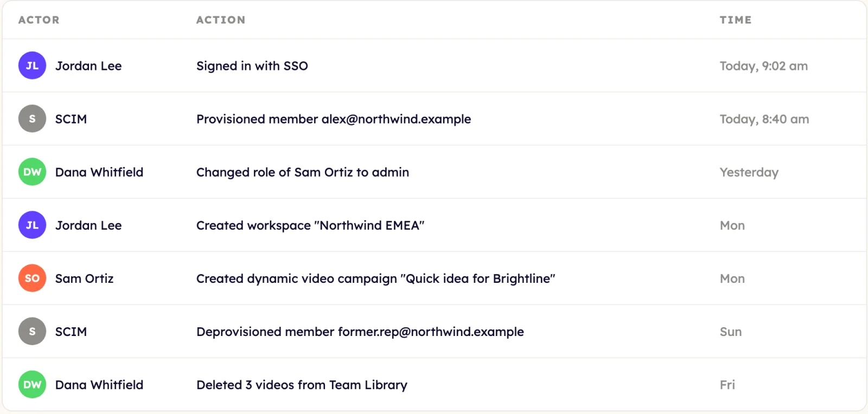Click the TIME column header

(736, 20)
